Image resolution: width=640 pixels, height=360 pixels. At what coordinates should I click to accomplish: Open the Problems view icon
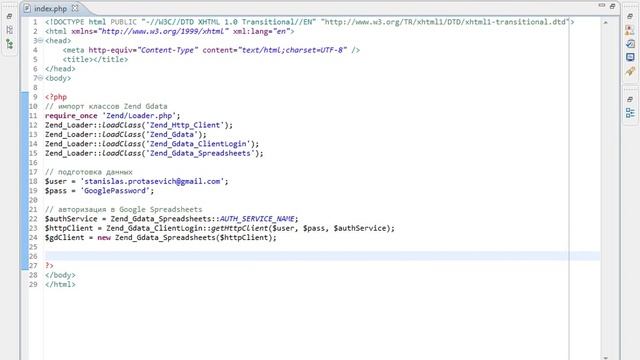[x=630, y=30]
